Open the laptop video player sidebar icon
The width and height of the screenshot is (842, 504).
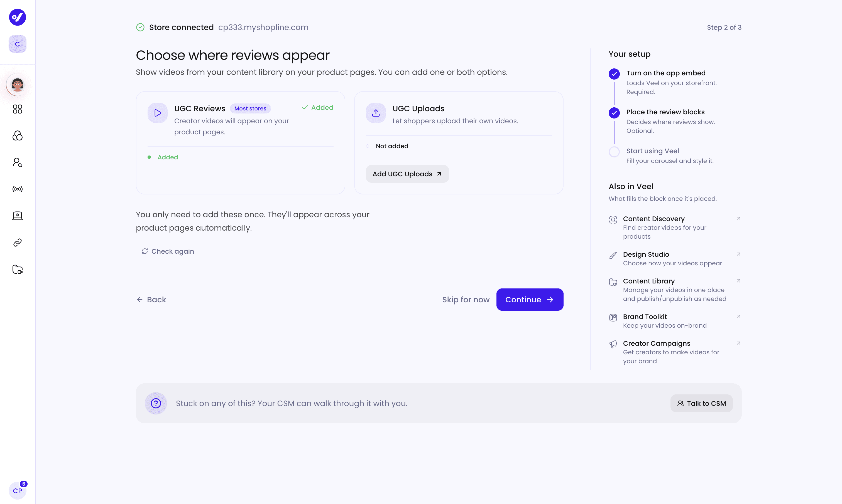pos(17,216)
